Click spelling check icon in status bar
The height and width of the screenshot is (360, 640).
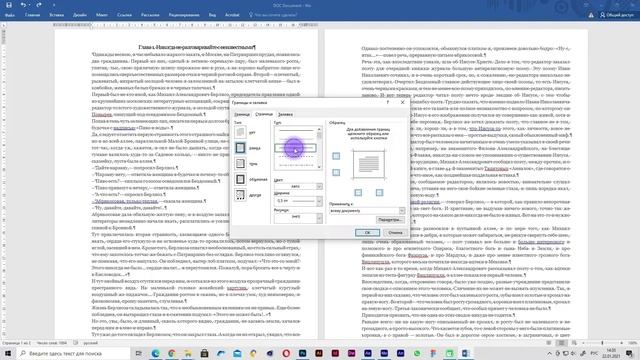point(76,343)
